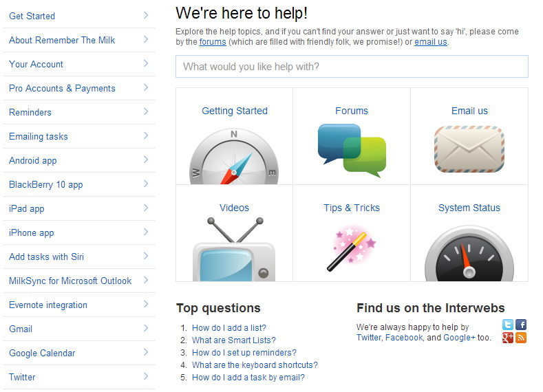543x392 pixels.
Task: Click the Videos television icon
Action: click(x=234, y=249)
